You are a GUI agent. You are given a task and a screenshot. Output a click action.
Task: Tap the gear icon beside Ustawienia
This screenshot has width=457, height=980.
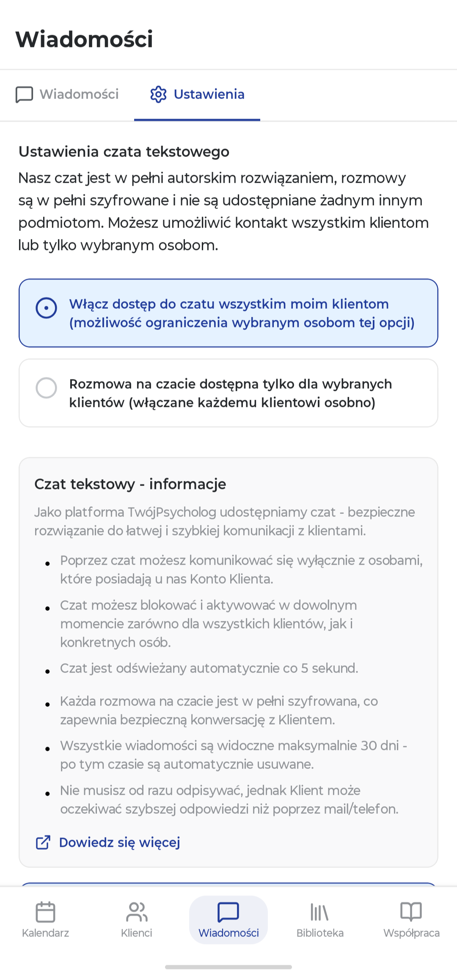[x=158, y=94]
